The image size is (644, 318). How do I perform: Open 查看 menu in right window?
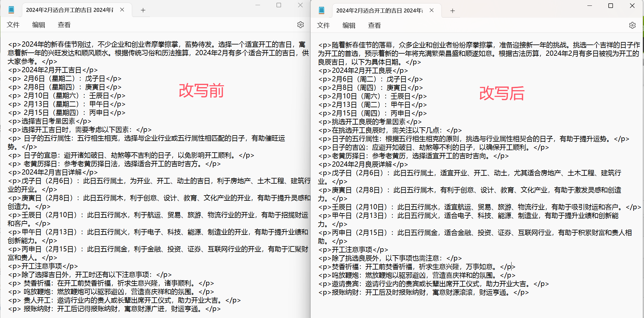[x=375, y=25]
